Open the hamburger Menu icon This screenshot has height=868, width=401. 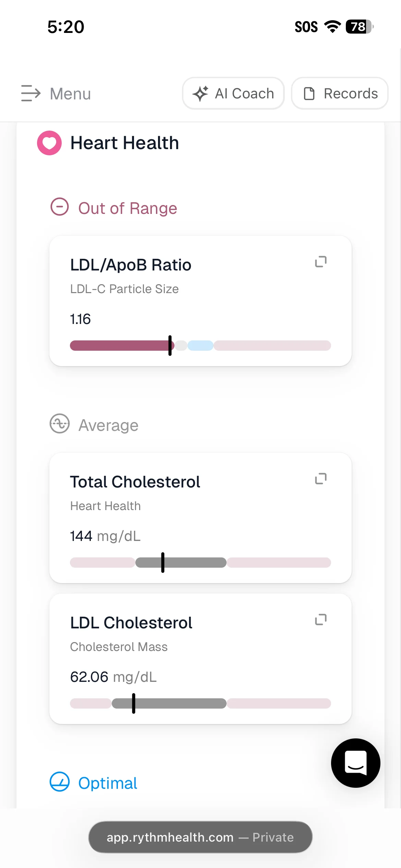[31, 93]
